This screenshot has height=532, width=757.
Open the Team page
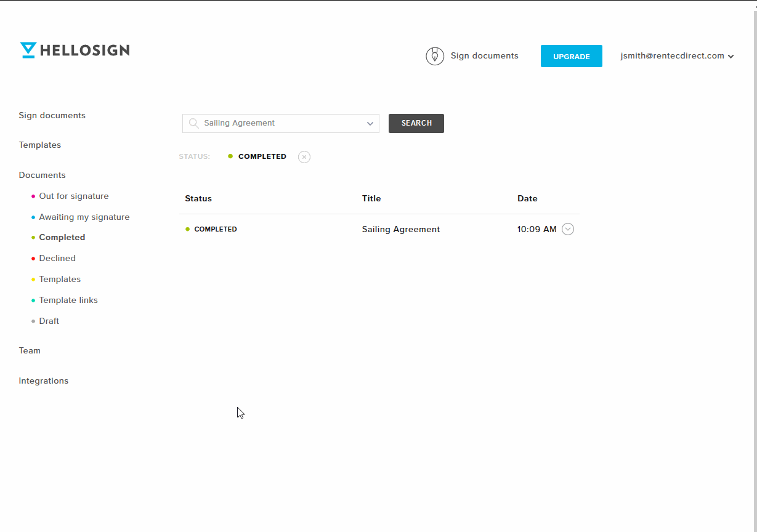(30, 351)
